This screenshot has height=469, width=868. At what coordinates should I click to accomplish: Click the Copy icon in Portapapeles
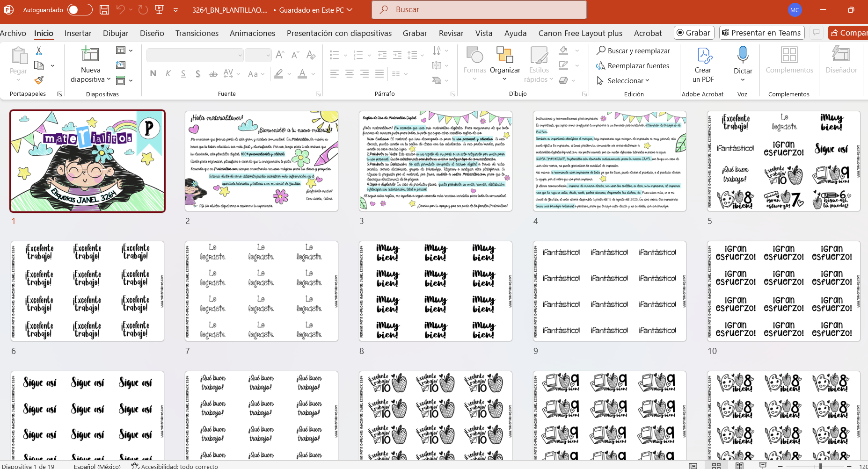tap(39, 65)
